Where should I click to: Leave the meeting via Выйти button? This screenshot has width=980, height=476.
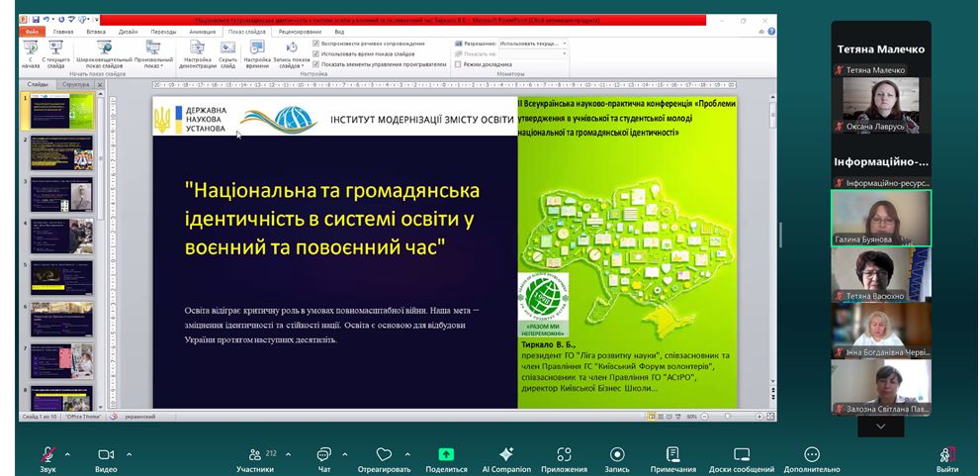946,456
